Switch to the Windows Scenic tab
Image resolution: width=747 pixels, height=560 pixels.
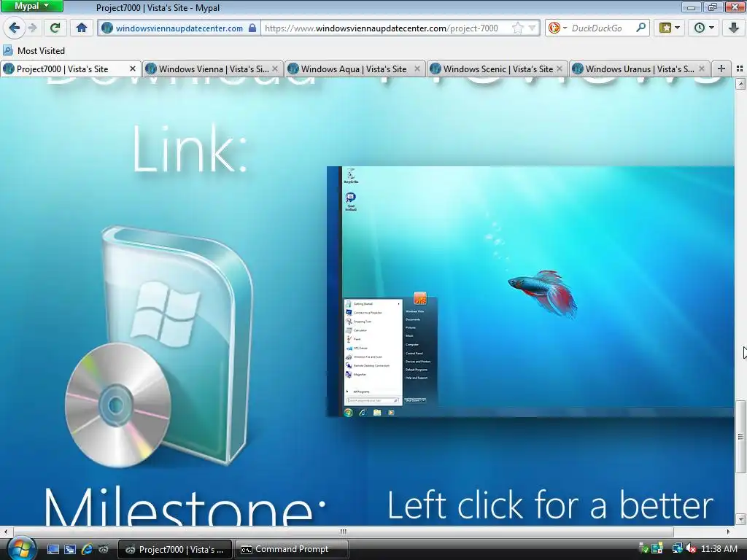click(498, 69)
